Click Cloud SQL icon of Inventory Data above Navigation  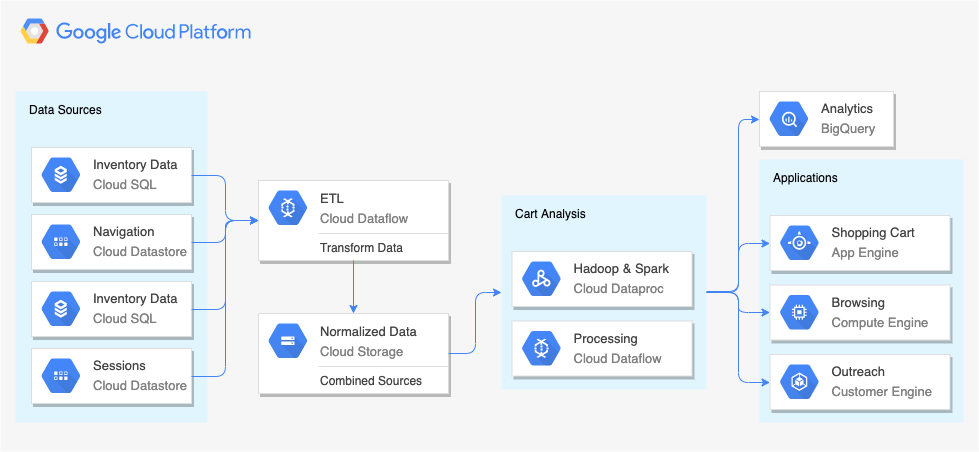pos(61,175)
